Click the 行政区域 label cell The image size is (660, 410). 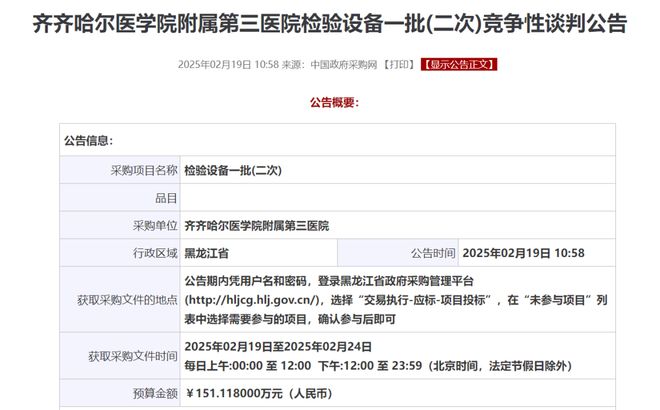120,253
